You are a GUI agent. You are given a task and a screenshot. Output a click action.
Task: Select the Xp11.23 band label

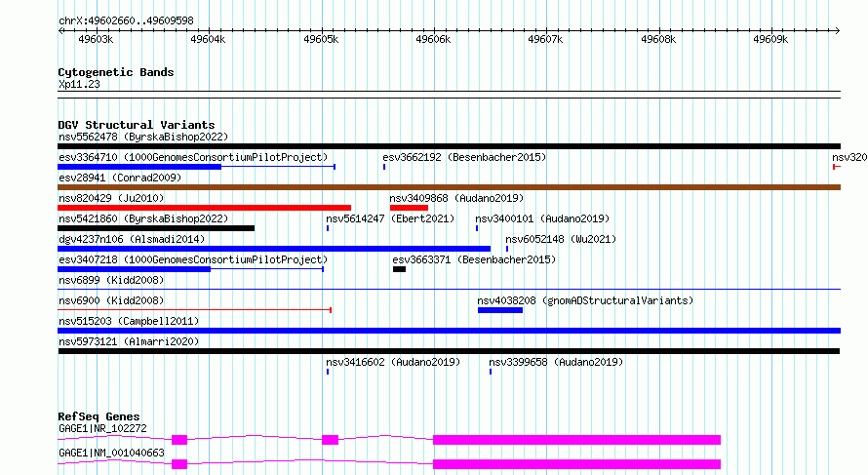pos(79,84)
